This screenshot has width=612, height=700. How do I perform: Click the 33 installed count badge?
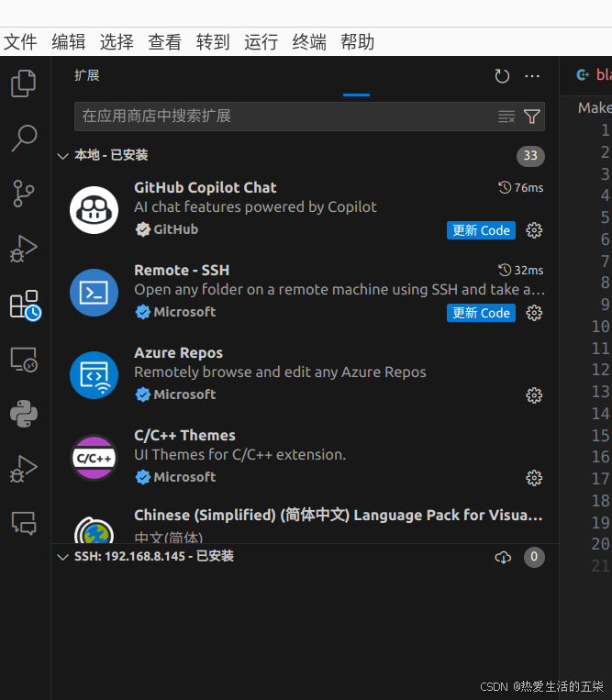530,156
